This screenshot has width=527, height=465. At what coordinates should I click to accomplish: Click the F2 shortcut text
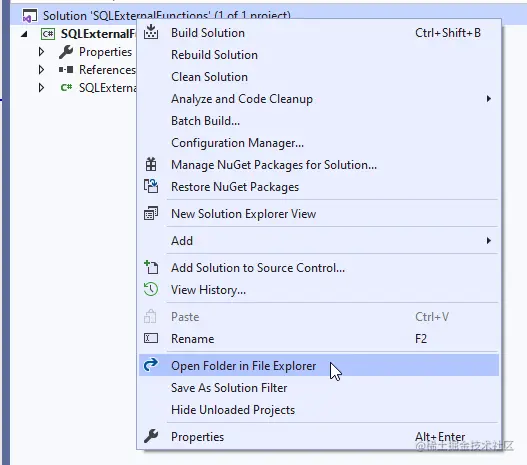pos(421,338)
